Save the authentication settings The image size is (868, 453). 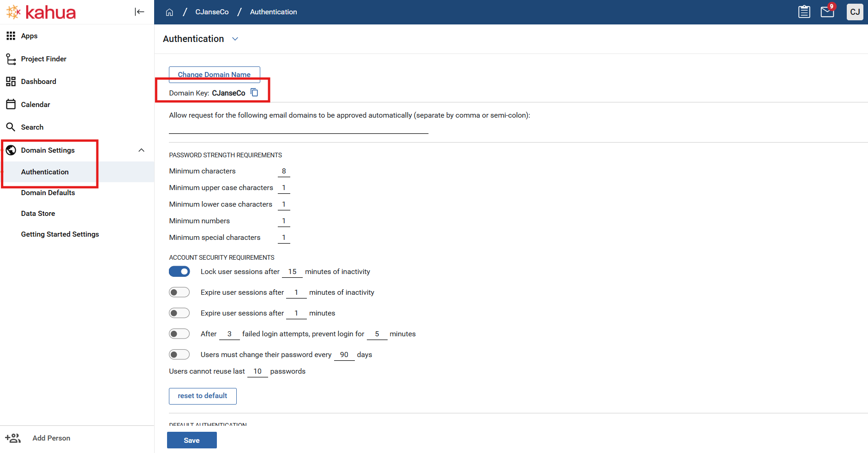(x=192, y=440)
